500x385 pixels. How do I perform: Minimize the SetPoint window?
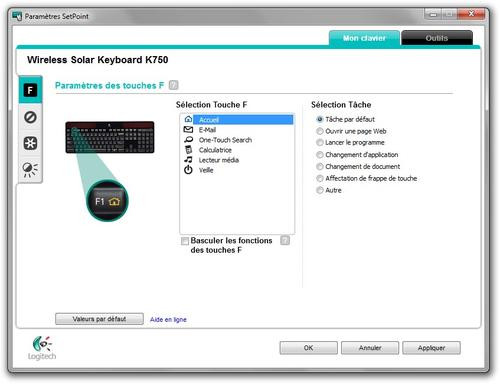[433, 14]
